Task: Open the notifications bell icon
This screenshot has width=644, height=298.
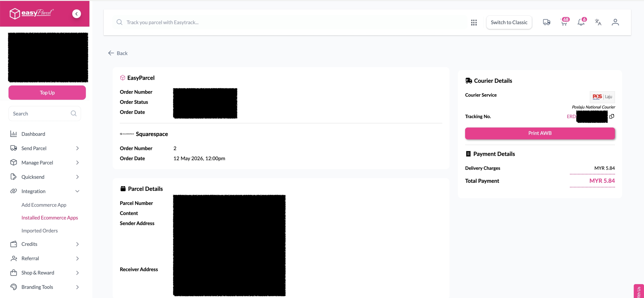Action: tap(581, 22)
